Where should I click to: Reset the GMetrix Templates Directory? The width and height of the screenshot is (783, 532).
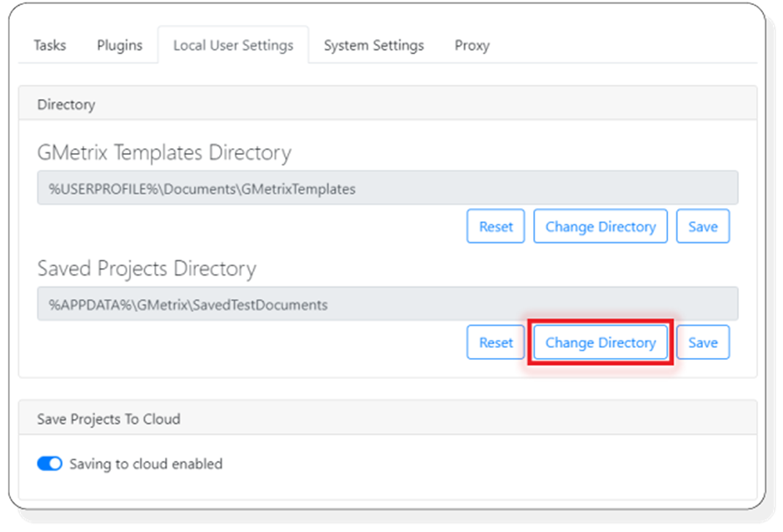point(495,226)
